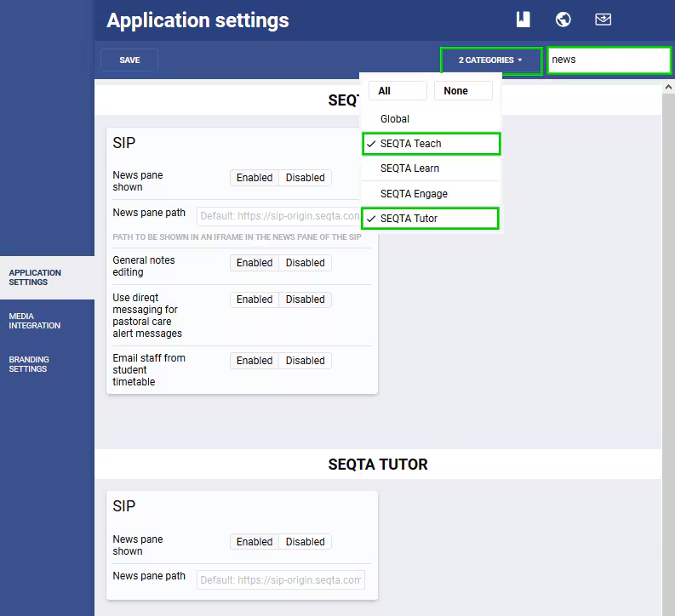Open the Application Settings sidebar tab
Viewport: 675px width, 616px height.
pos(47,277)
